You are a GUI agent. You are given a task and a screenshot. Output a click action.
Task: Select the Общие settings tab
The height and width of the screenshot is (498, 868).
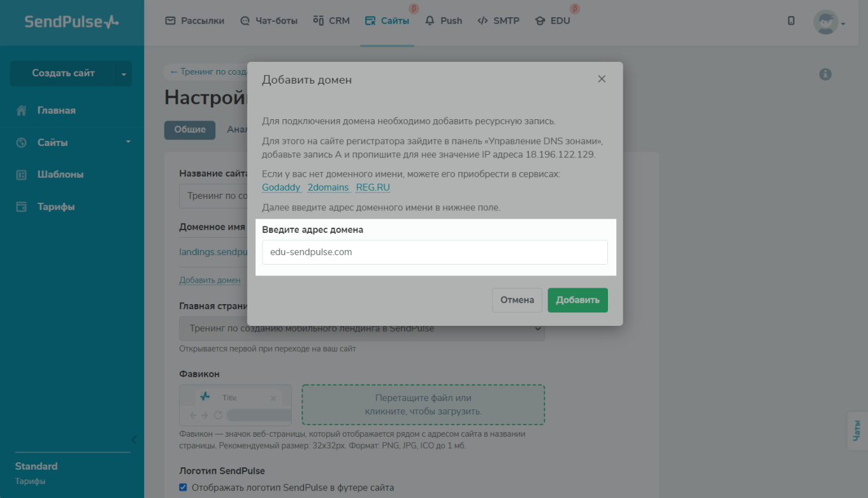[190, 130]
